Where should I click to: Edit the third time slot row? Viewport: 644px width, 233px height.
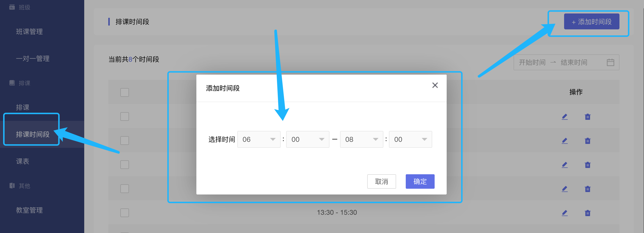[x=565, y=165]
